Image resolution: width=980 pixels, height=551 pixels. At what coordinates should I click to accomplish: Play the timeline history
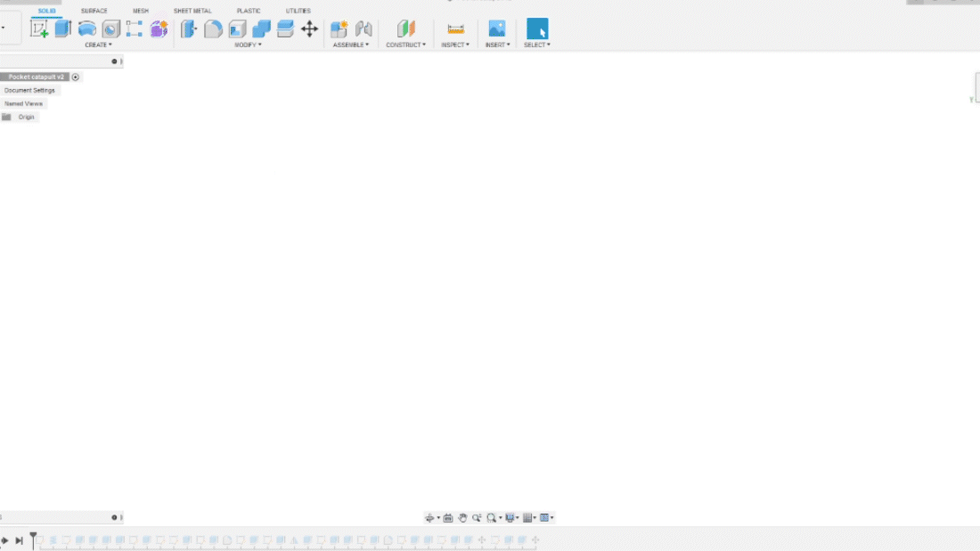pyautogui.click(x=4, y=540)
